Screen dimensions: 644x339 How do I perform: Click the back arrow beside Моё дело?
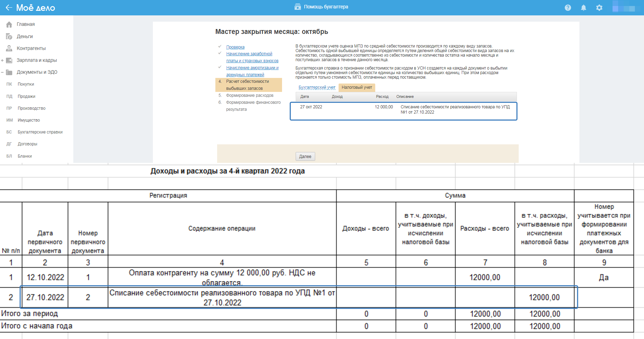(9, 7)
